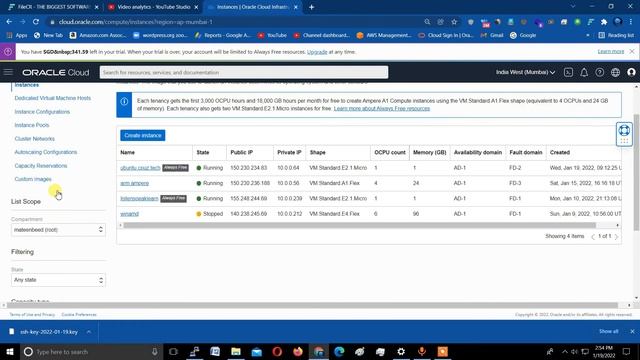Show hidden system tray icons chevron
The width and height of the screenshot is (640, 360).
click(x=564, y=351)
